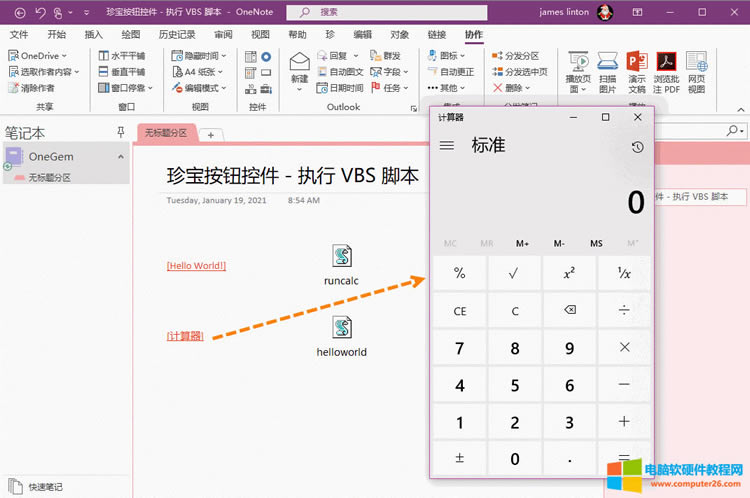Open the PDF annotation browser (浏览批注 PDF)
Screen dimensions: 750x498
click(x=666, y=72)
